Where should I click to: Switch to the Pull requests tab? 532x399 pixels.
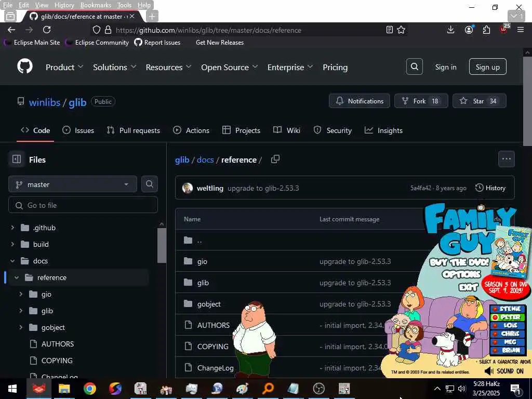click(134, 130)
